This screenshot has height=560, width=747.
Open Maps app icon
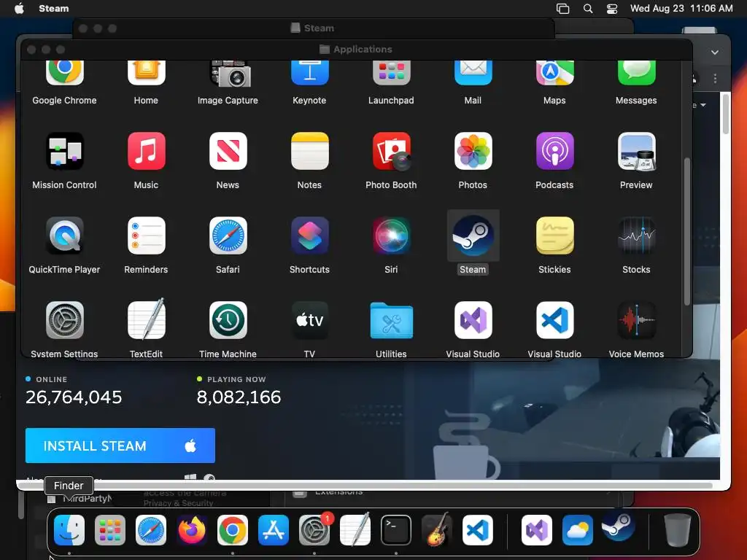point(554,72)
